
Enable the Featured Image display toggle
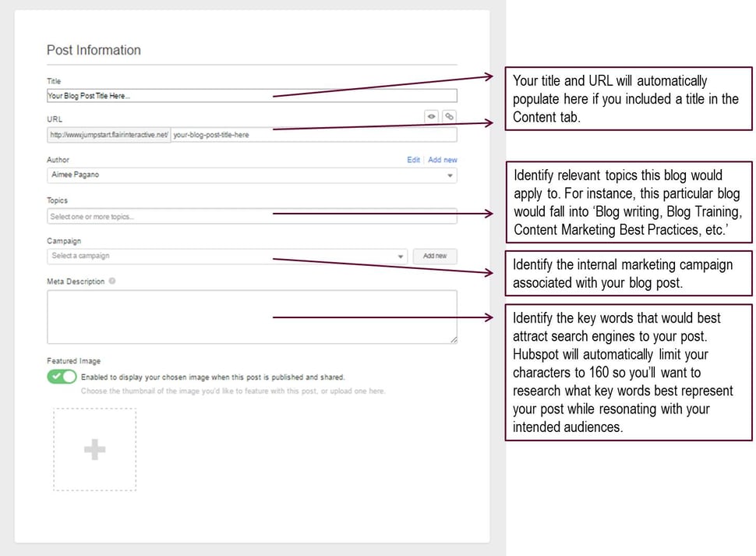pyautogui.click(x=62, y=377)
